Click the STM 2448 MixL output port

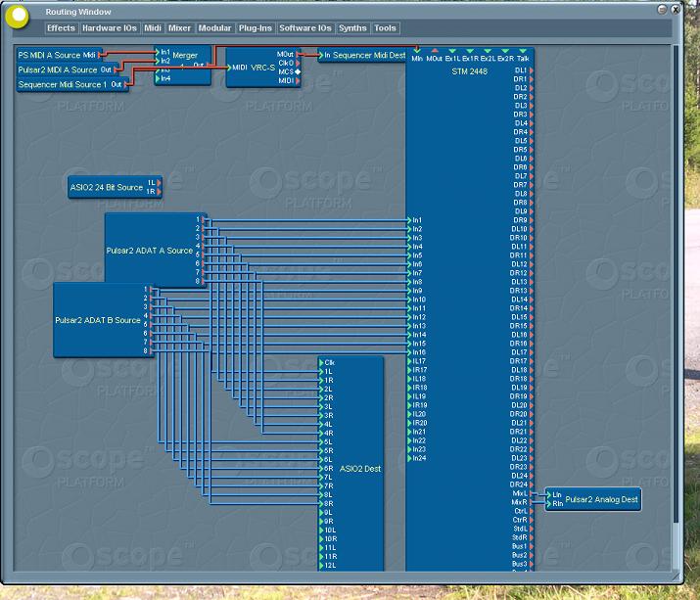click(x=532, y=493)
